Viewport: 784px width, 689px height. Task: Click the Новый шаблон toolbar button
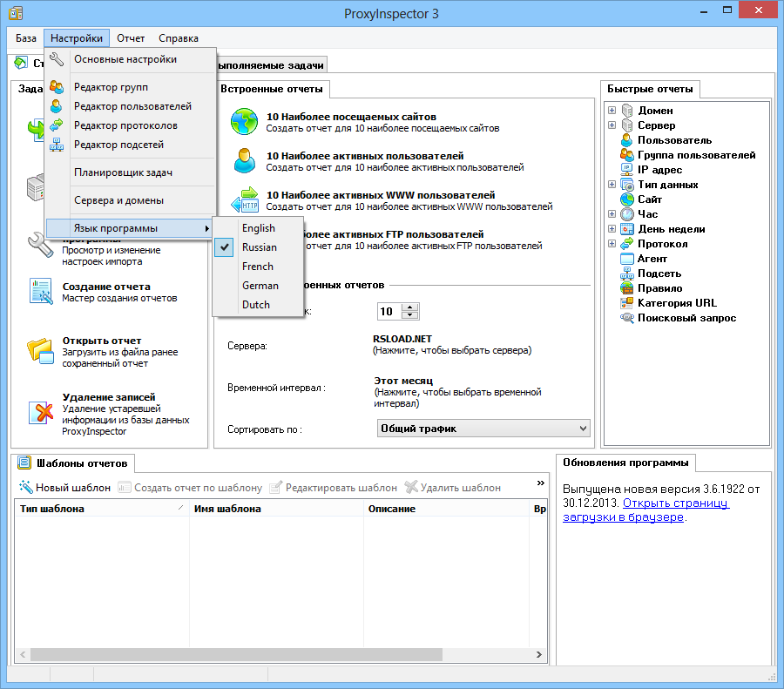(64, 487)
